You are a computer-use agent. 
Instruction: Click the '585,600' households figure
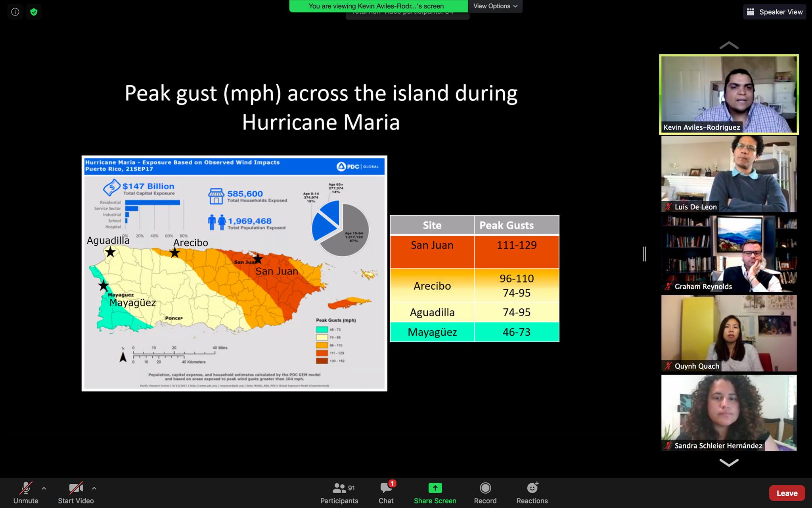click(245, 194)
